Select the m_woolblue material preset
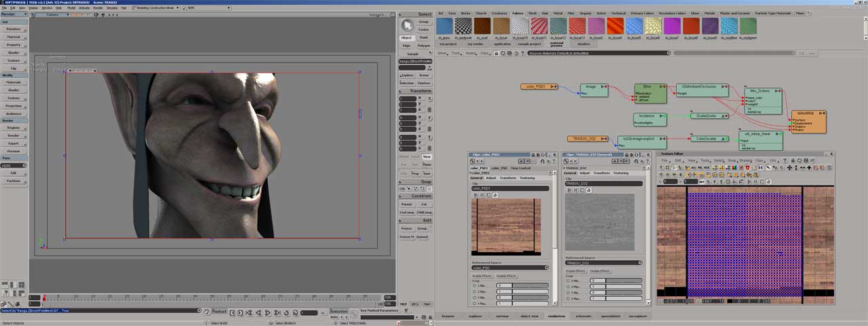Viewport: 868px width, 326px height. tap(729, 26)
